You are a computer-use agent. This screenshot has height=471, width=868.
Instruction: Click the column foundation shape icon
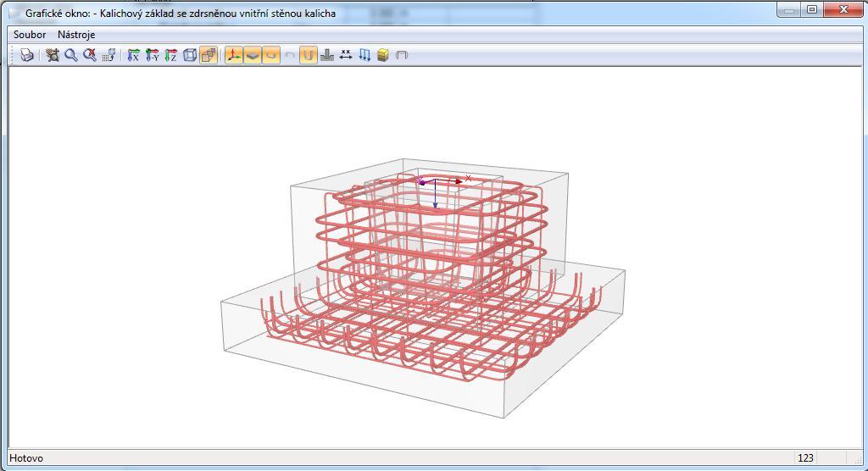coord(327,55)
